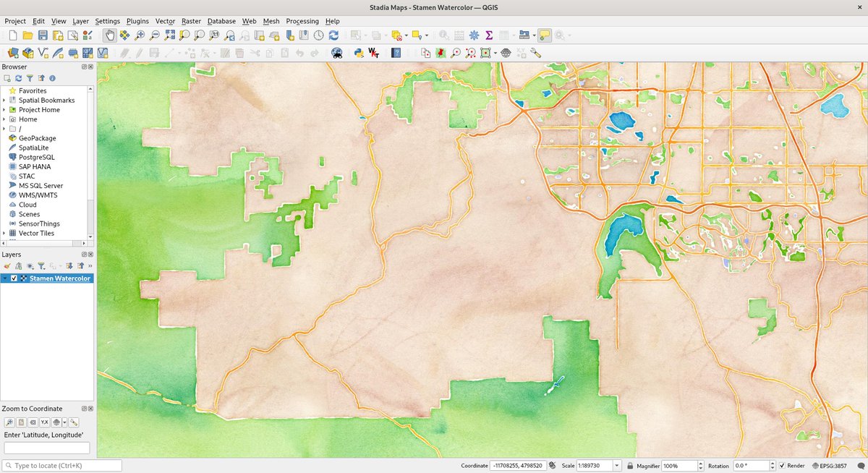
Task: Open a project using the folder icon
Action: click(27, 35)
